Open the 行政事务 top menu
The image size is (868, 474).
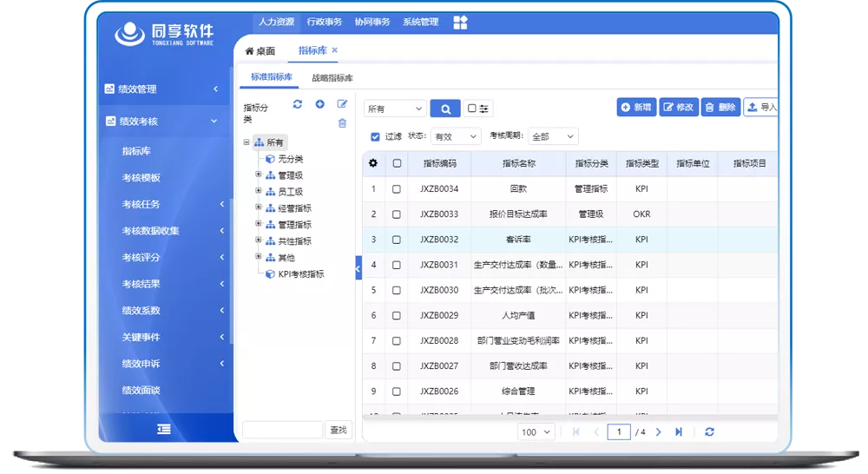325,23
